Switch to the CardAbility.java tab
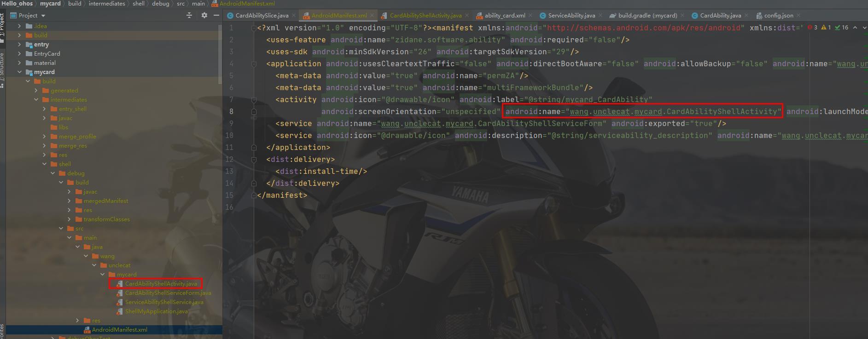This screenshot has height=339, width=868. click(x=720, y=15)
